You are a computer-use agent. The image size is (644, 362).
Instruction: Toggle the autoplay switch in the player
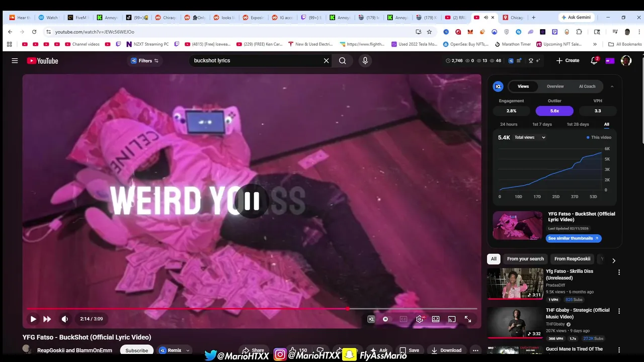(x=385, y=319)
